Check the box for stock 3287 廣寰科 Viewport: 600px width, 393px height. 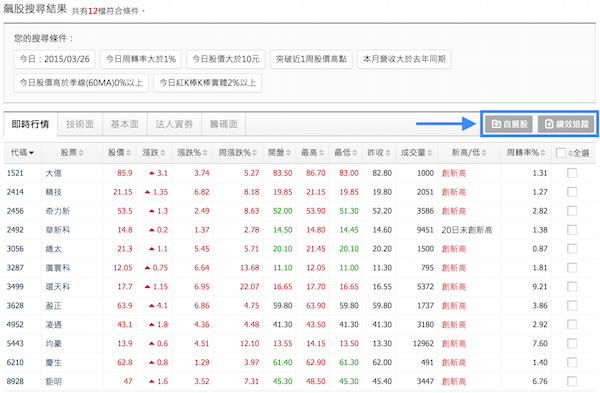point(572,267)
